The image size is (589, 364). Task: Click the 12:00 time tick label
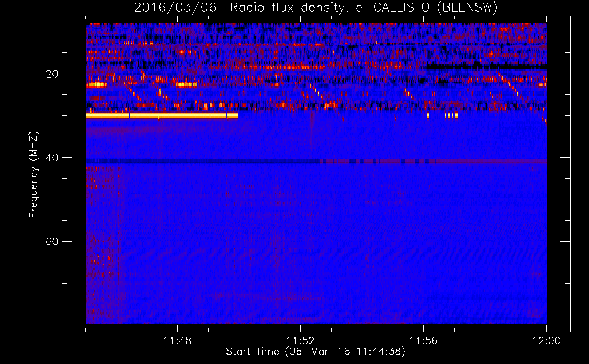pyautogui.click(x=546, y=341)
